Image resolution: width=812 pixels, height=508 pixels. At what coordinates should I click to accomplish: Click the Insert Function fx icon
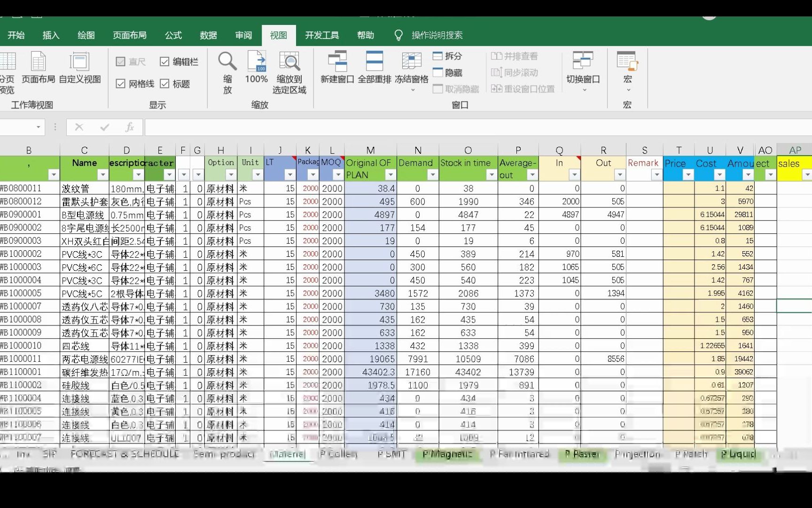click(130, 127)
